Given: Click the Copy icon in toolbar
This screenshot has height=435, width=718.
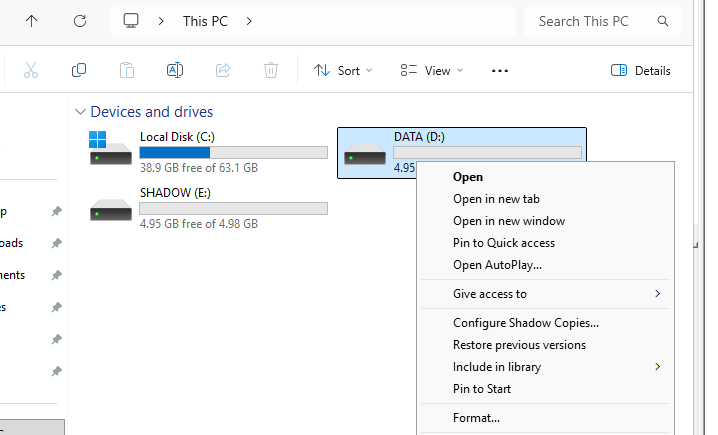Looking at the screenshot, I should point(79,70).
